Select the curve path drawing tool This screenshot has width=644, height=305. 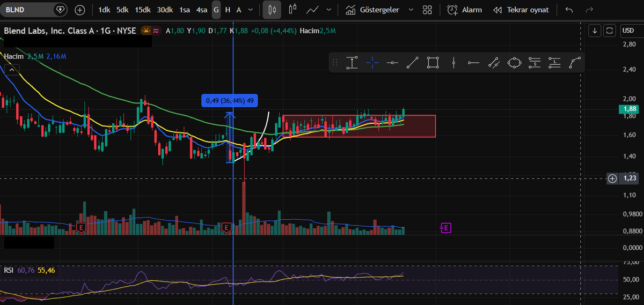[x=575, y=63]
